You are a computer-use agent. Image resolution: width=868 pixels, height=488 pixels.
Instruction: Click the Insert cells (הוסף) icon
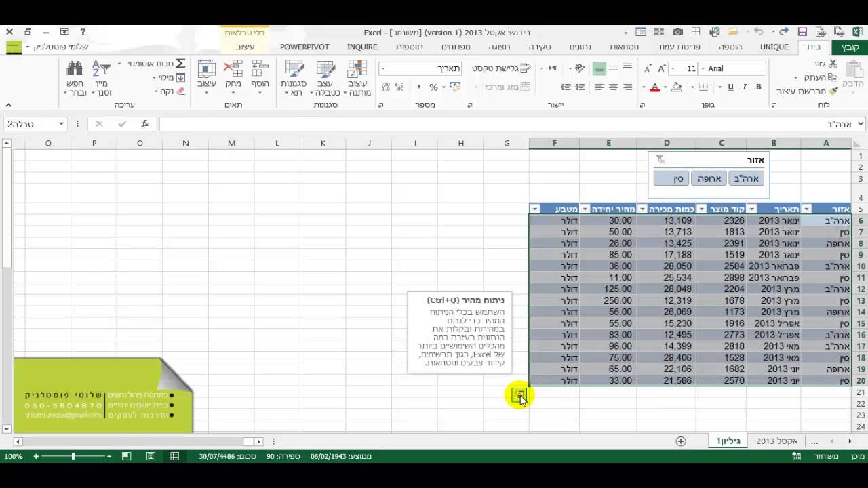click(260, 68)
